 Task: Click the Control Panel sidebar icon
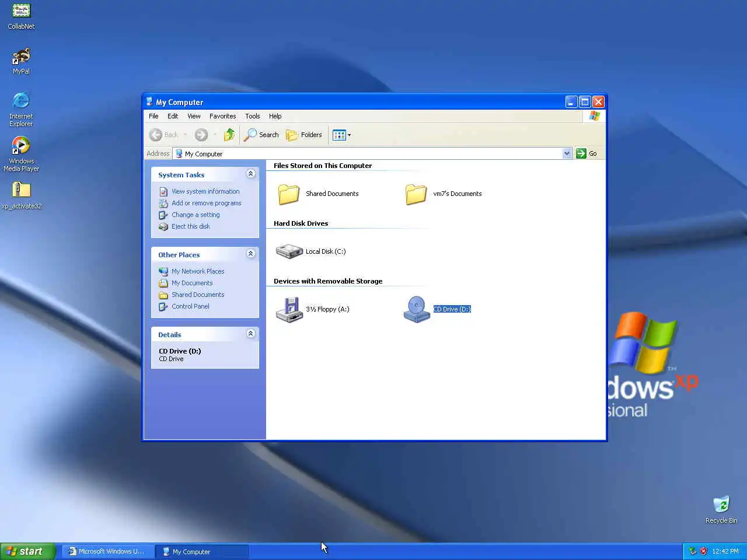click(163, 306)
